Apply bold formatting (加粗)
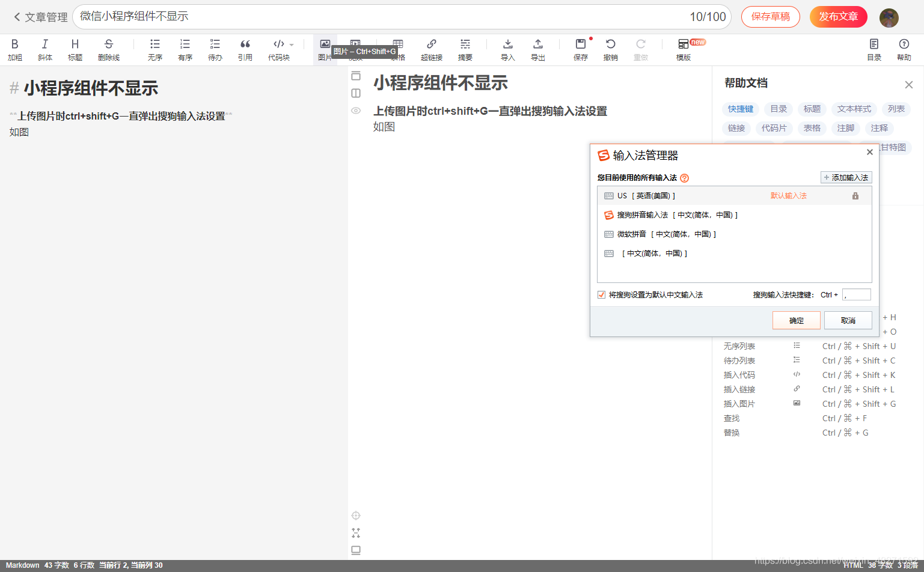This screenshot has height=572, width=924. 15,49
